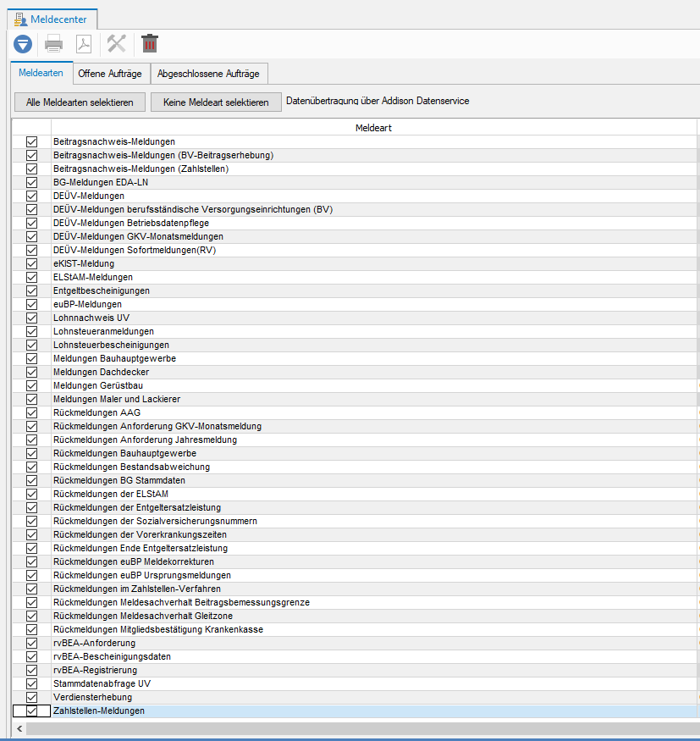Open the Abgeschlossene Aufträge tab

(x=208, y=74)
